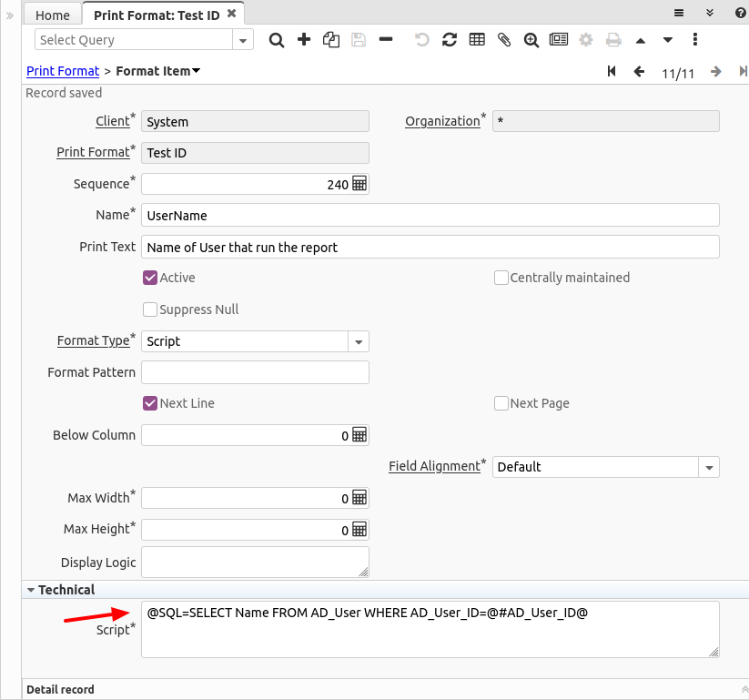Screen dimensions: 749x700
Task: Open the Field Alignment dropdown
Action: pos(709,467)
